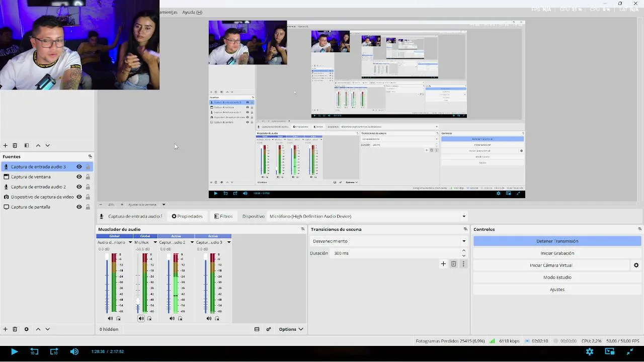Open the video player settings gear
644x362 pixels.
click(x=590, y=351)
